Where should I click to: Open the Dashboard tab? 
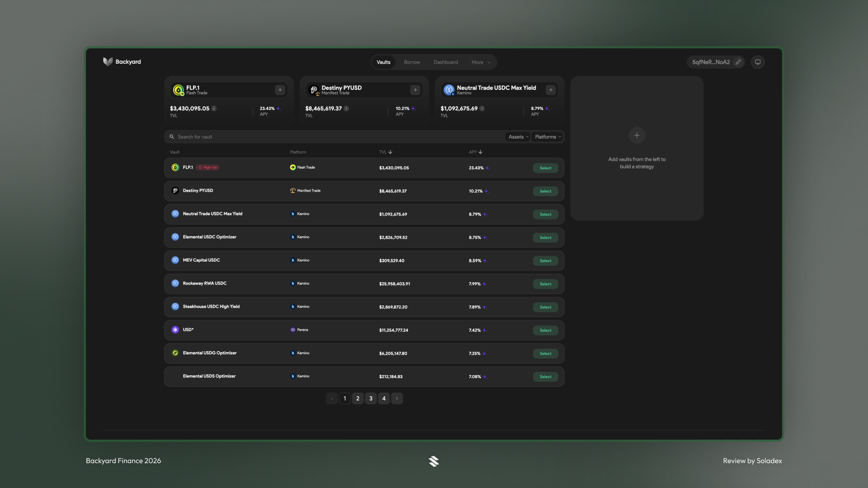pyautogui.click(x=446, y=62)
